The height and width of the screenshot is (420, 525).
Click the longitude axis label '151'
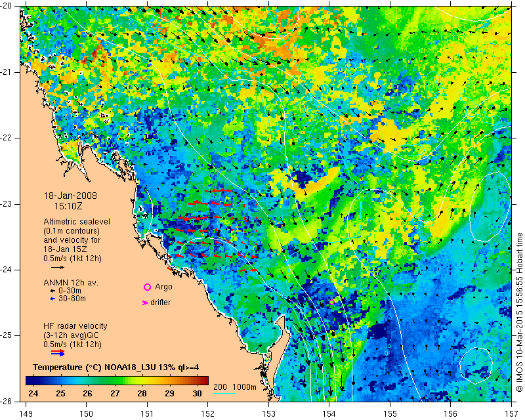(147, 414)
